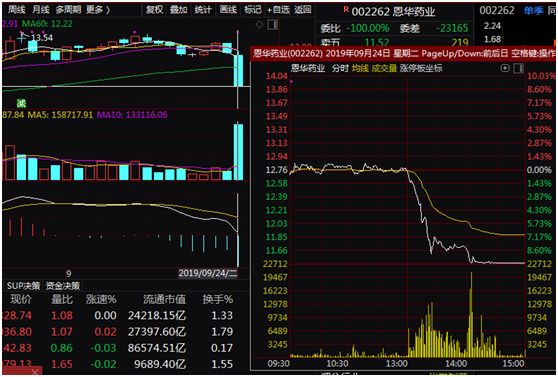Viewport: 558px width, 377px height.
Task: Click the +自选 add-to-watchlist button
Action: 278,10
